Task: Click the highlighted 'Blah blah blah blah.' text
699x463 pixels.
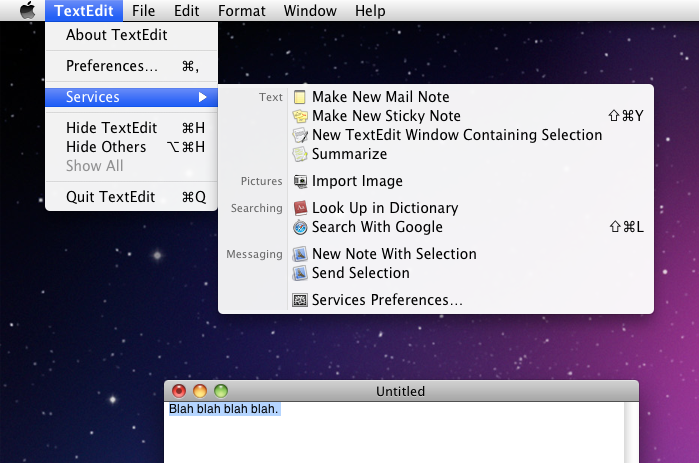Action: point(224,409)
